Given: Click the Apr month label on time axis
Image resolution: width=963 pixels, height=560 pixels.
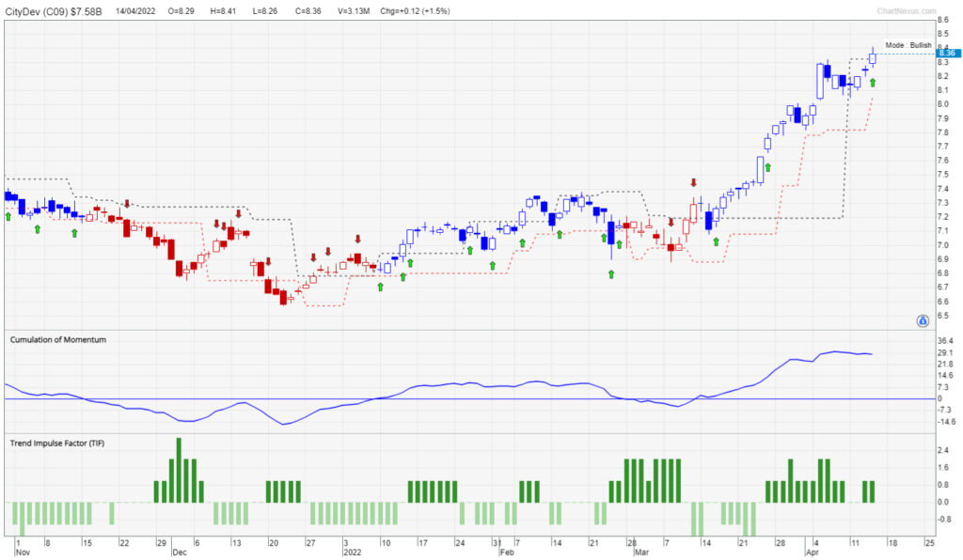Looking at the screenshot, I should (813, 552).
